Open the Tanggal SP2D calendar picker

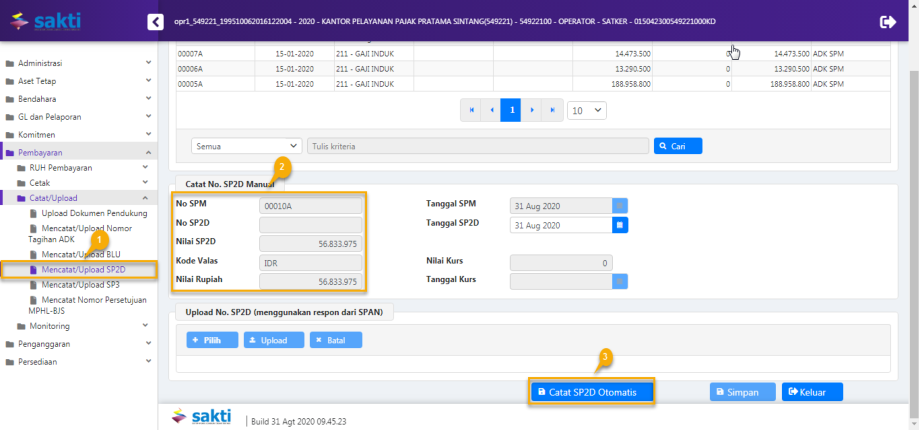pyautogui.click(x=620, y=225)
